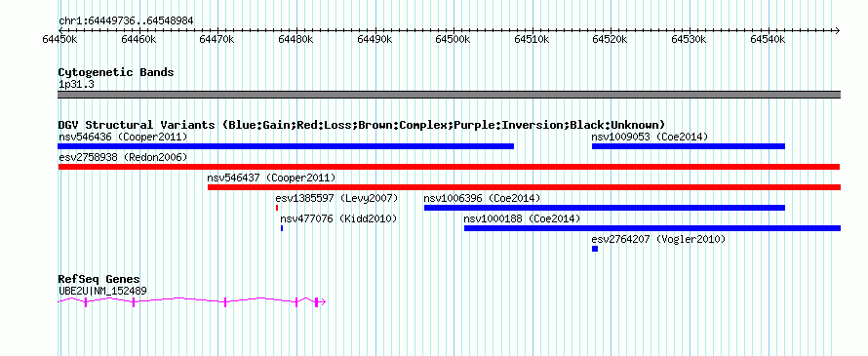Screen dimensions: 868x356
Task: Click the chr1:64449736..64548984 coordinate label
Action: (126, 21)
